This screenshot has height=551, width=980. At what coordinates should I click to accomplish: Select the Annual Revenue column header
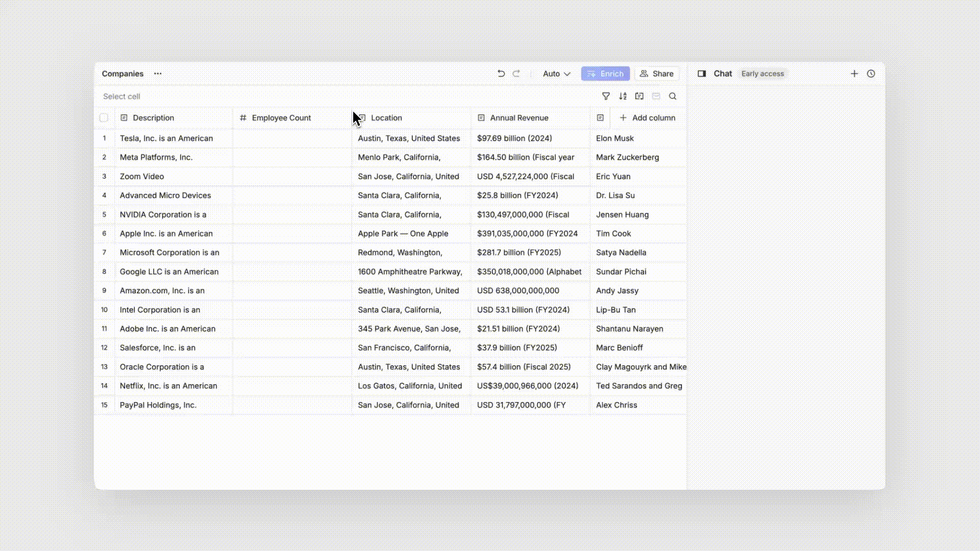[519, 117]
